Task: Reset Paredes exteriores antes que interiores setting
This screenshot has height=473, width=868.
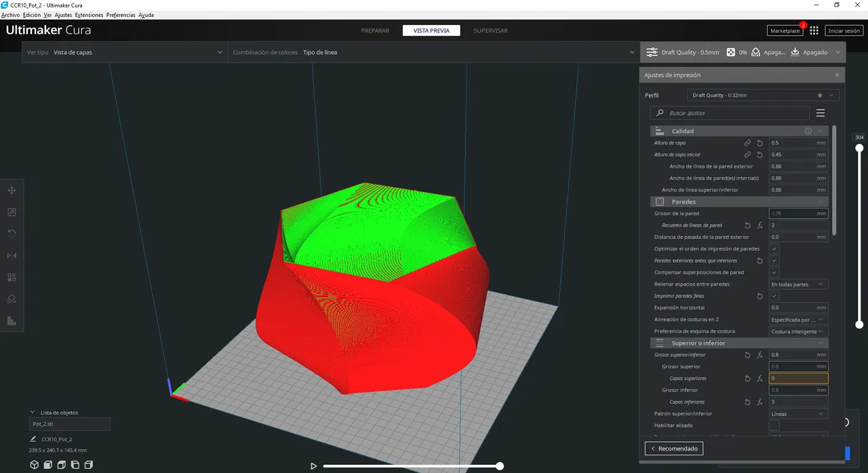Action: coord(759,261)
